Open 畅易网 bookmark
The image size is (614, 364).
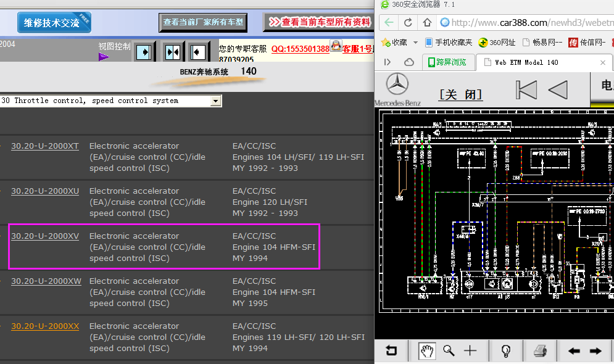click(542, 43)
